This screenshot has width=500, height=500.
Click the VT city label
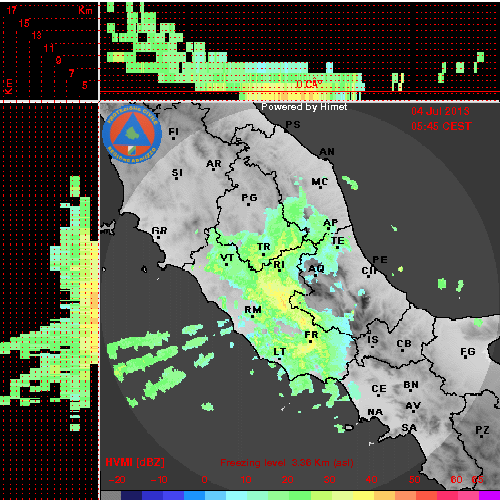coord(227,258)
